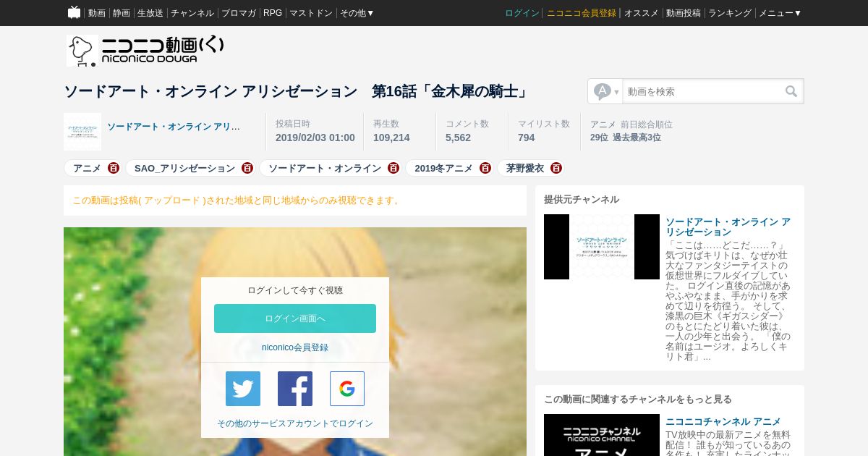The height and width of the screenshot is (456, 868).
Task: Open the uploader channel thumbnail near title
Action: point(82,132)
